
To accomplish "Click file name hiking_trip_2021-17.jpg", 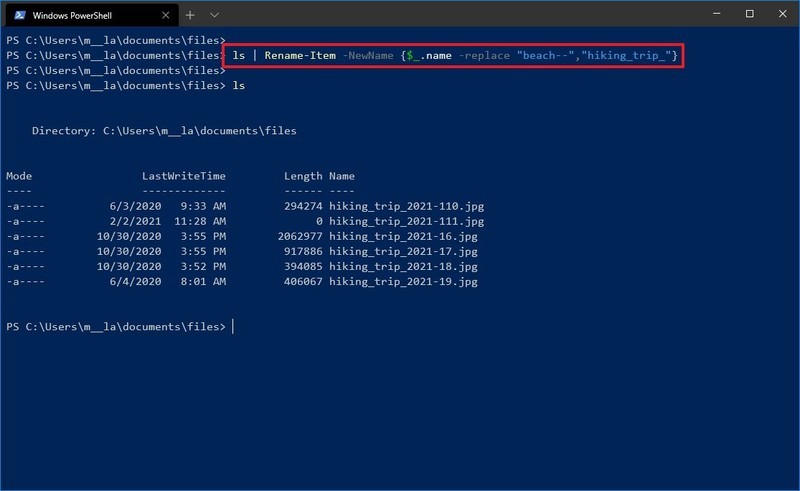I will [x=403, y=251].
